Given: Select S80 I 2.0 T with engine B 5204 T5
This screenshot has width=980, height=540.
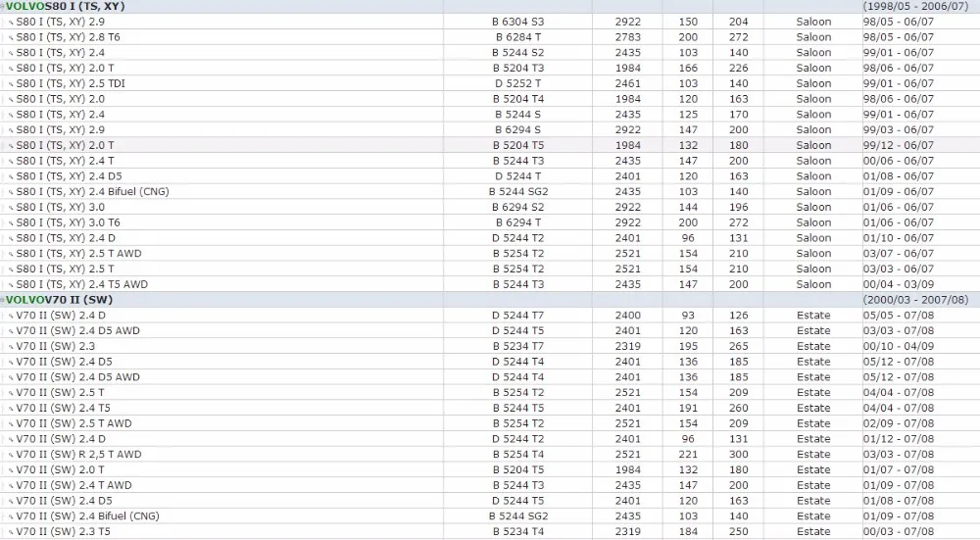Looking at the screenshot, I should [490, 145].
